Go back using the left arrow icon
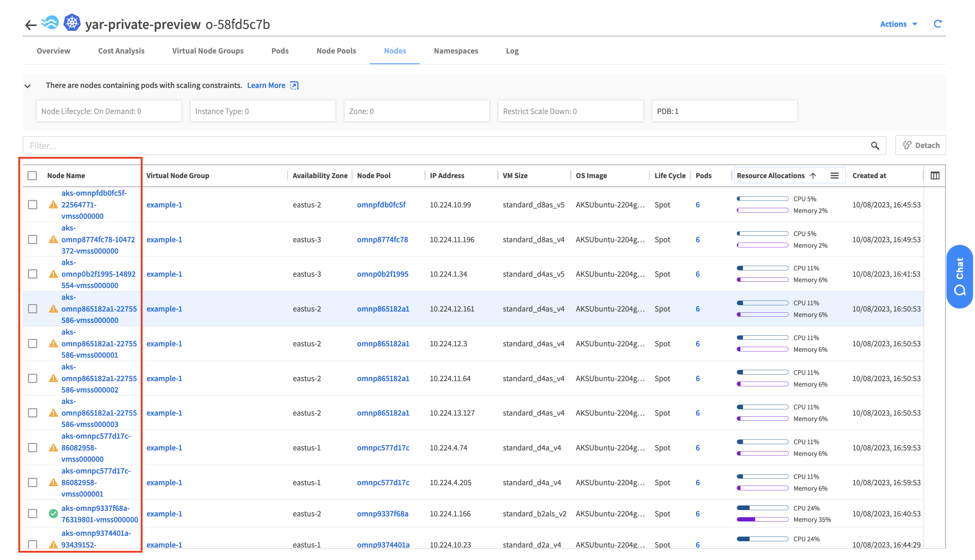Image resolution: width=975 pixels, height=560 pixels. click(30, 25)
